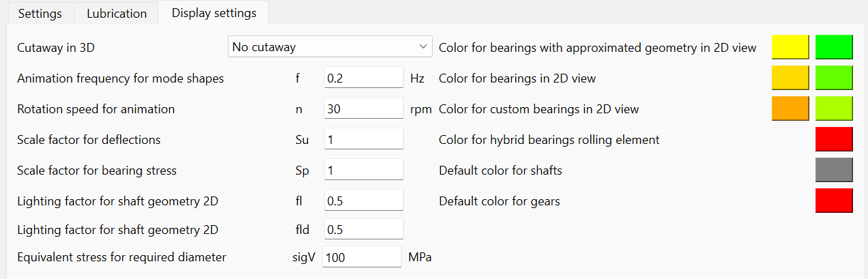Expand the Cutaway in 3D dropdown
The height and width of the screenshot is (279, 868).
(330, 47)
